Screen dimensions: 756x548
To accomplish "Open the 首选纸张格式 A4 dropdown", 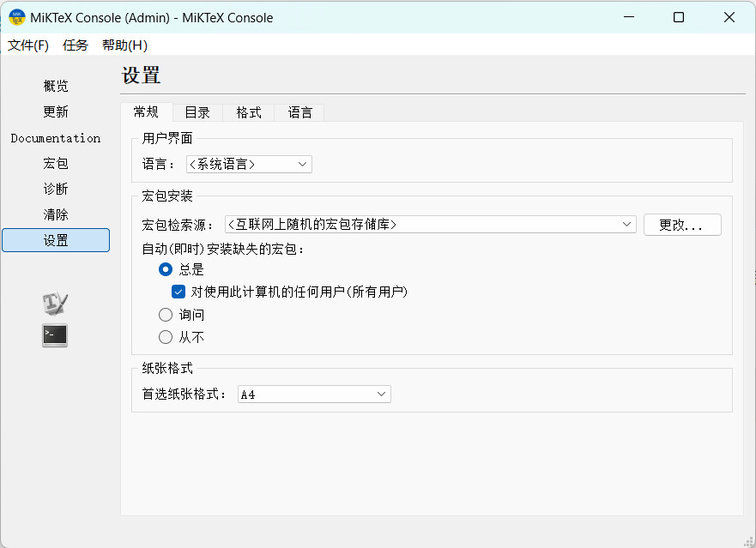I will (314, 394).
